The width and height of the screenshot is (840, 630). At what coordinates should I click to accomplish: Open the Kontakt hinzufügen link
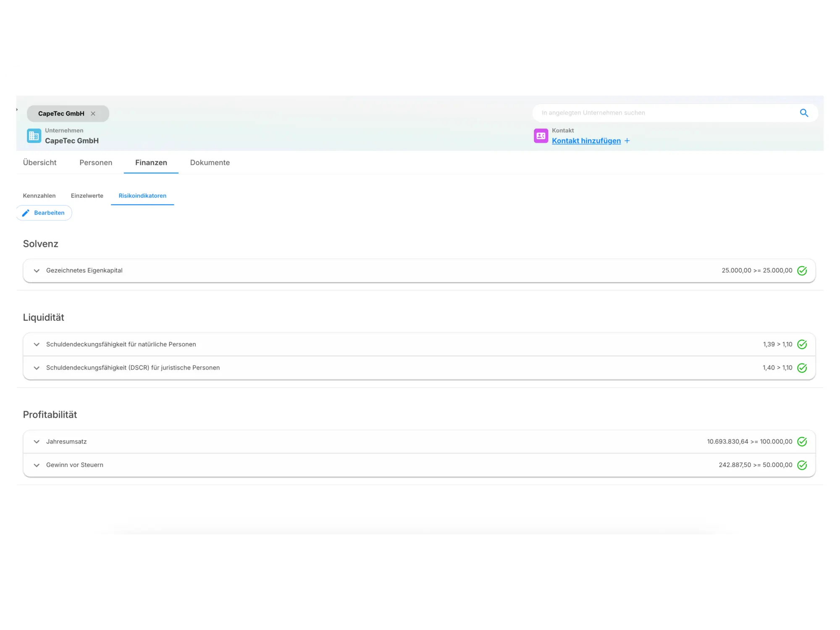click(586, 141)
